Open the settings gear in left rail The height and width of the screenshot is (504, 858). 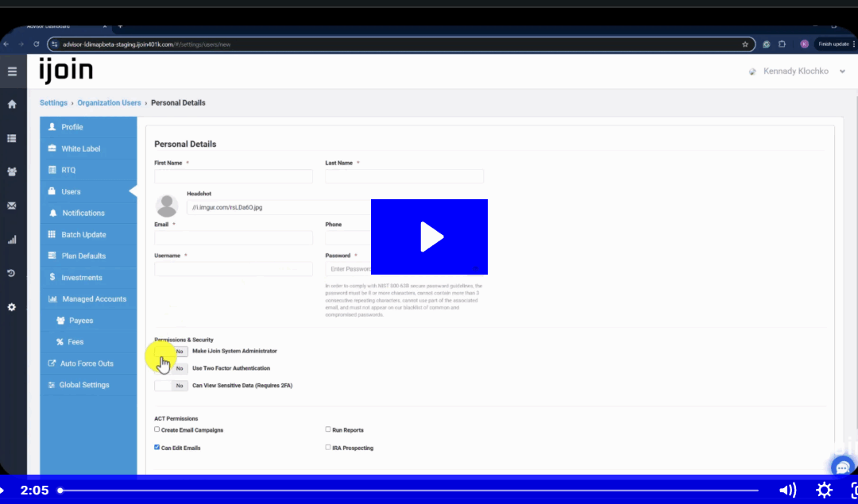click(11, 307)
